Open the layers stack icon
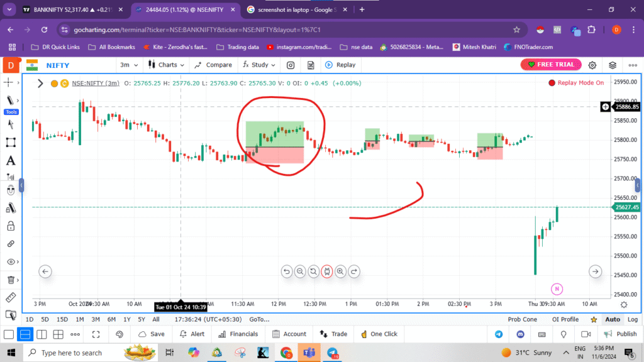Screen dimensions: 644x362 pos(613,65)
